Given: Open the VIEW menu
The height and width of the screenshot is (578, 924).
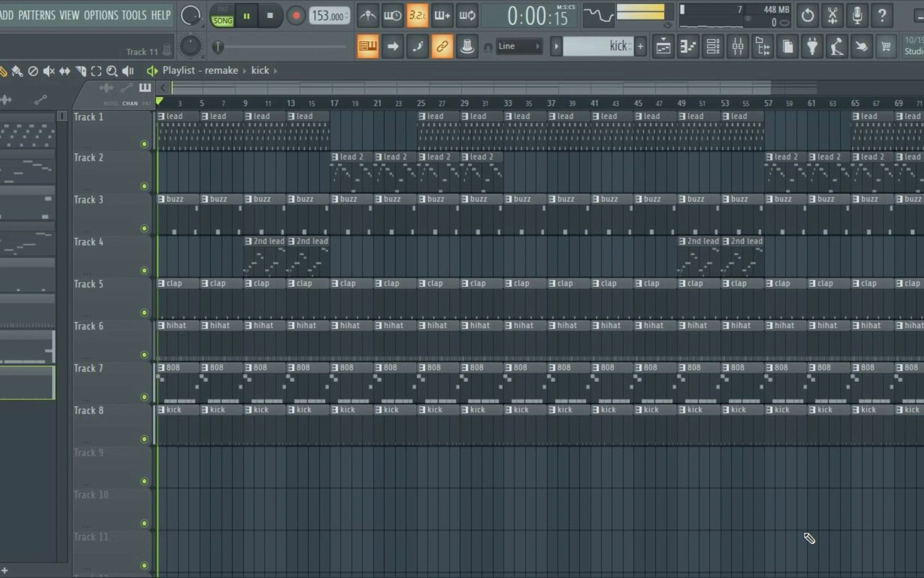Looking at the screenshot, I should tap(69, 15).
